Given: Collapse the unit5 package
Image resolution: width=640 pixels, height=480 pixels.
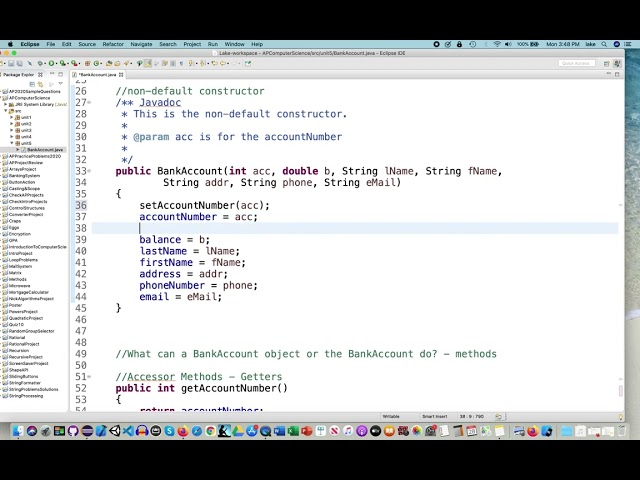Looking at the screenshot, I should click(12, 143).
